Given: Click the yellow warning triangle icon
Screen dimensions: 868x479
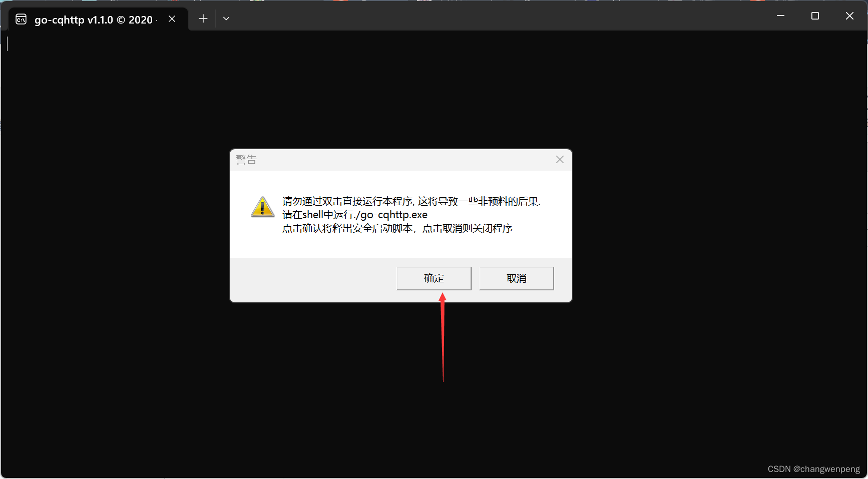Looking at the screenshot, I should pos(262,207).
